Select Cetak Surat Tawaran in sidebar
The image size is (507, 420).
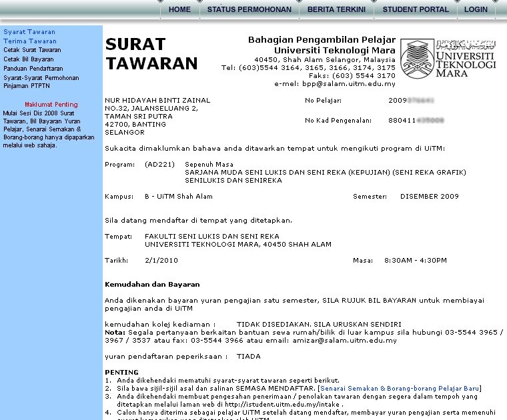(32, 50)
